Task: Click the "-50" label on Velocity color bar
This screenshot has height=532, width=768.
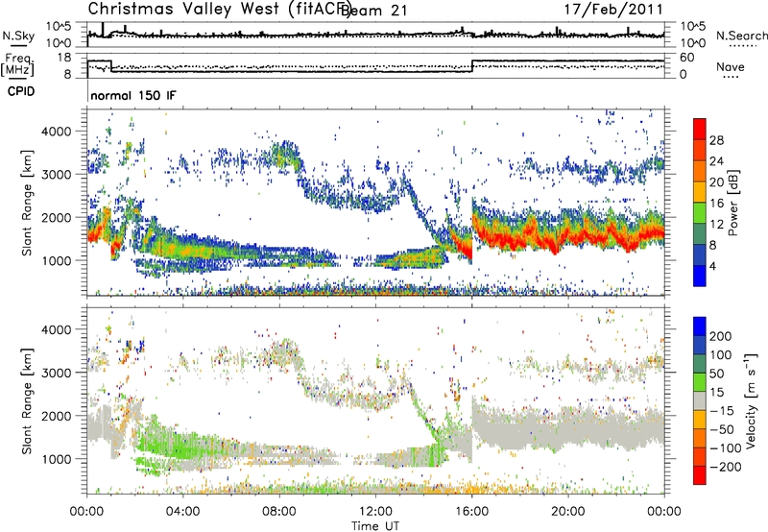Action: click(722, 430)
